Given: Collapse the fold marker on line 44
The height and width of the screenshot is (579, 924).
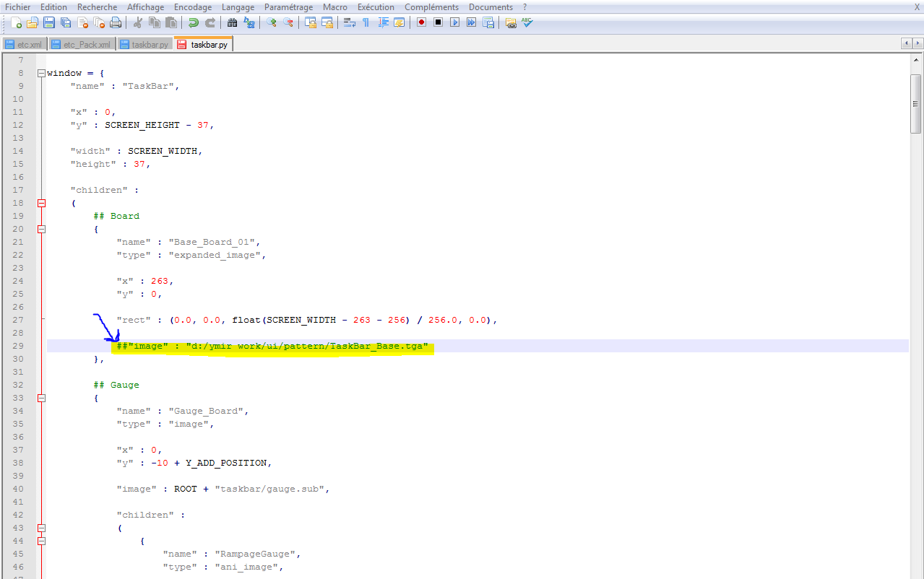Looking at the screenshot, I should pos(41,541).
